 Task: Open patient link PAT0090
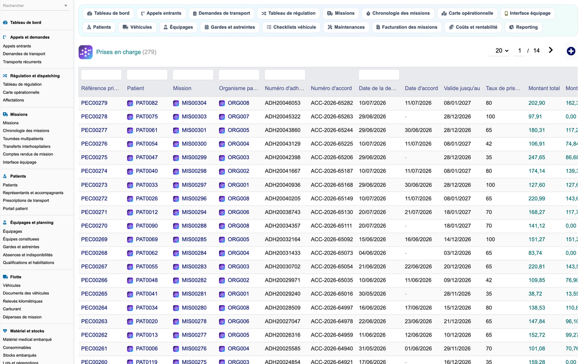click(x=147, y=226)
